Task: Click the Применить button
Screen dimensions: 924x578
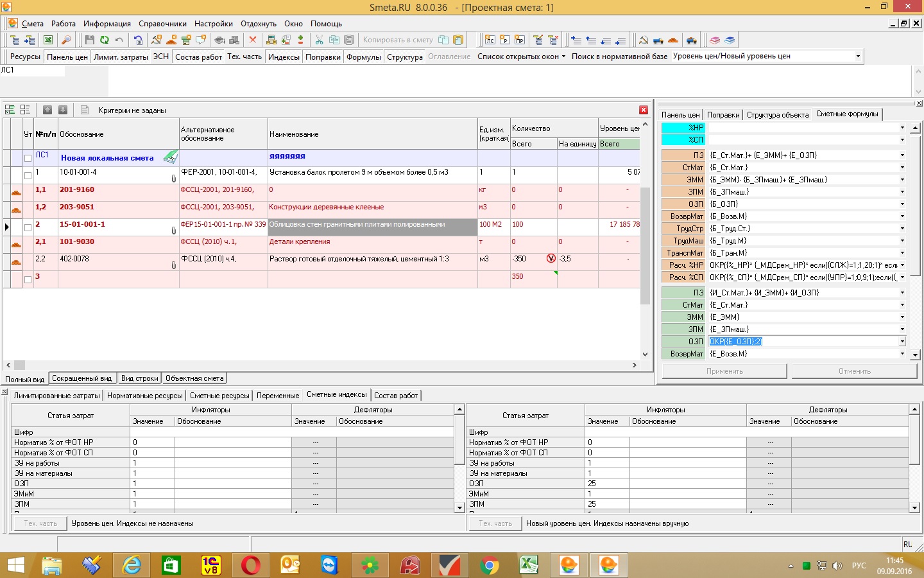Action: point(724,371)
